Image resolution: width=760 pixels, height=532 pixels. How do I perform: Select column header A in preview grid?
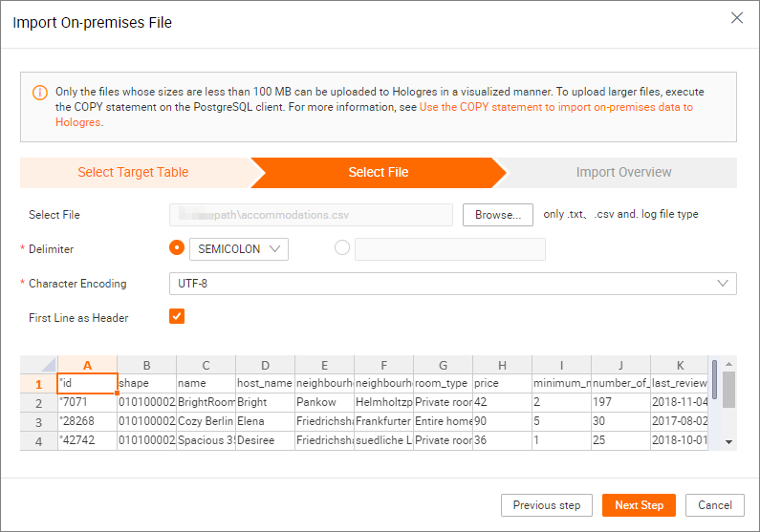coord(87,365)
